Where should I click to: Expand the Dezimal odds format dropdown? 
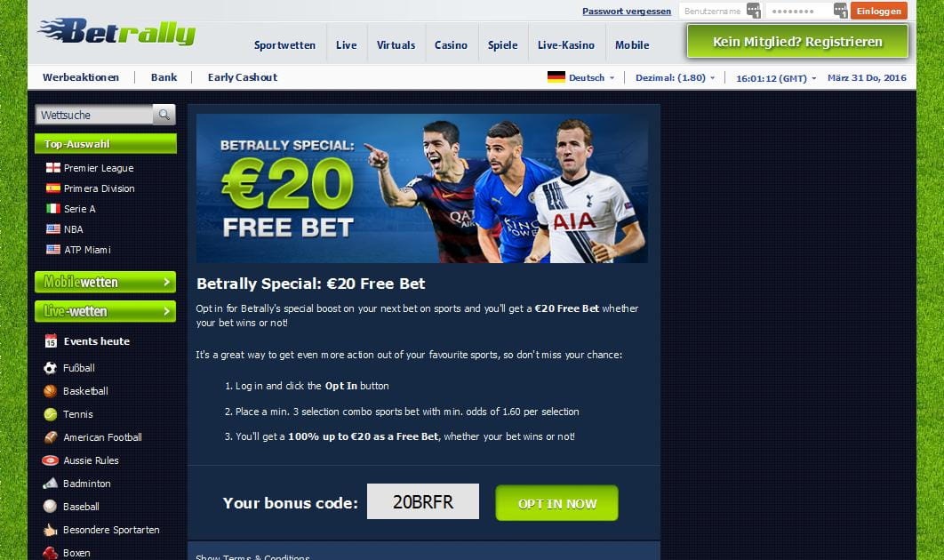coord(676,77)
